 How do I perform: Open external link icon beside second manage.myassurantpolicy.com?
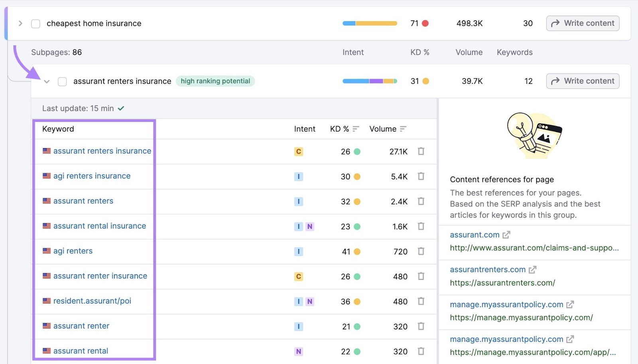(570, 339)
